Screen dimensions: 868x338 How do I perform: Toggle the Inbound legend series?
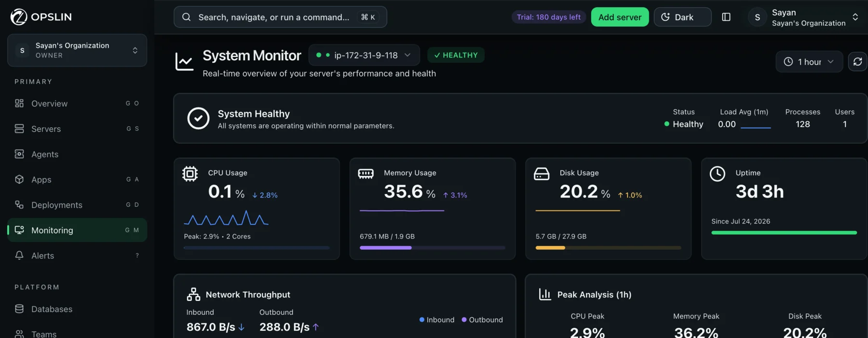tap(437, 320)
